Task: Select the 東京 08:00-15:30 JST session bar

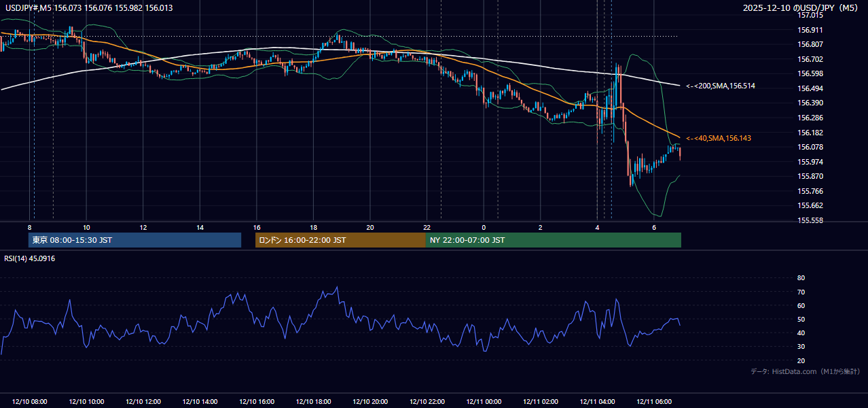Action: [x=134, y=240]
